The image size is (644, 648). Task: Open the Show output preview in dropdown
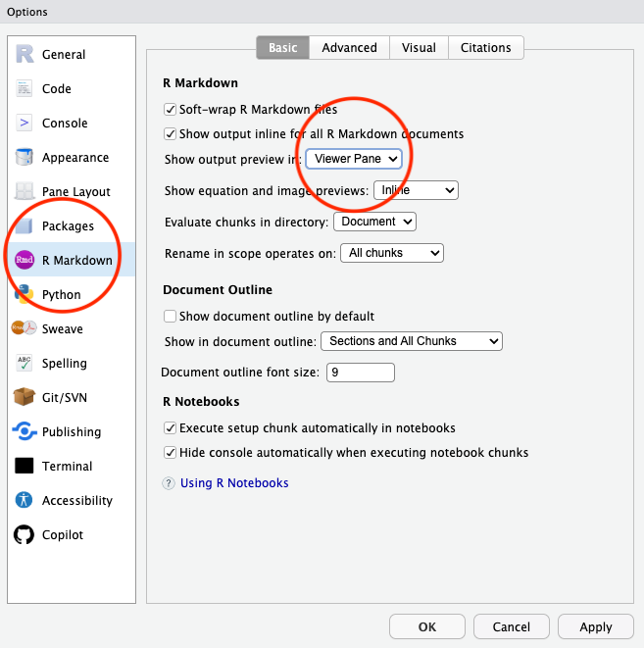pos(354,159)
